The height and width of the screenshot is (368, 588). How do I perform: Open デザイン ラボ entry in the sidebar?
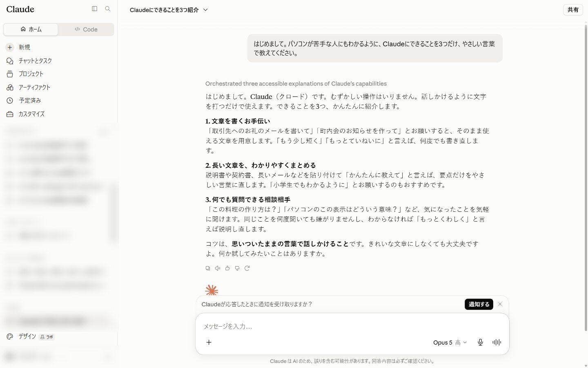59,337
